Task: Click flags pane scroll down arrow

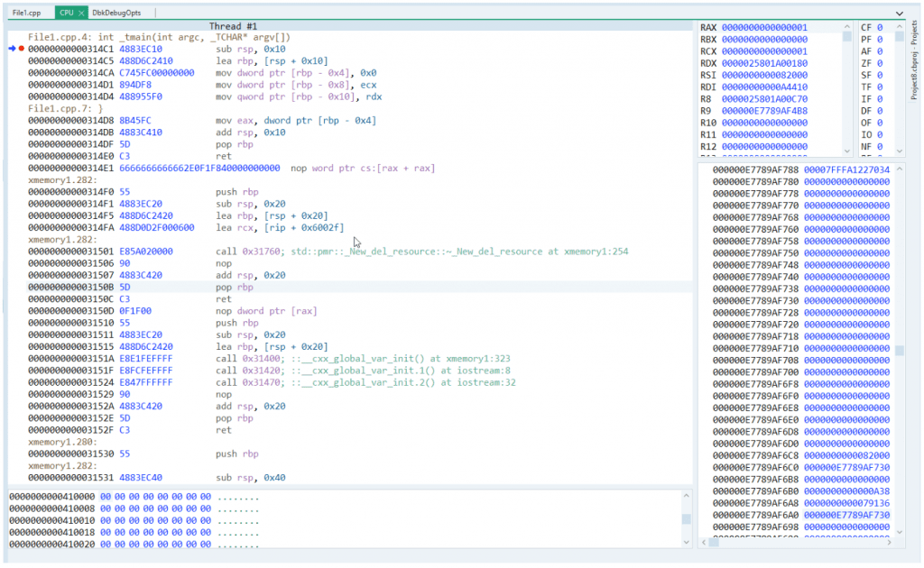Action: [900, 151]
